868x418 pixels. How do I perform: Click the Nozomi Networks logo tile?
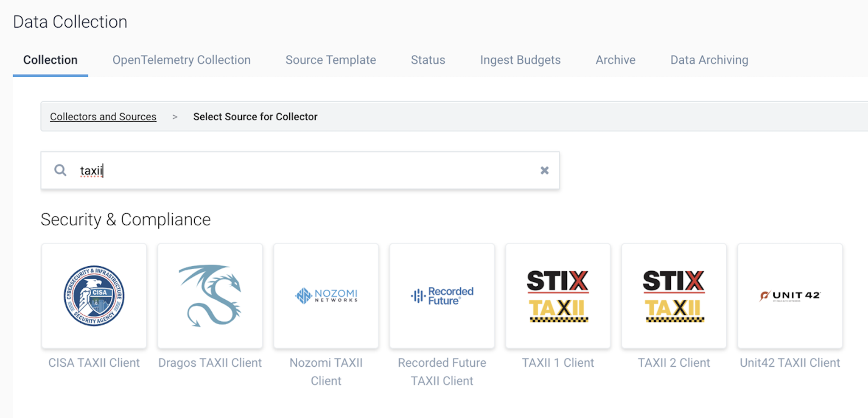click(326, 295)
